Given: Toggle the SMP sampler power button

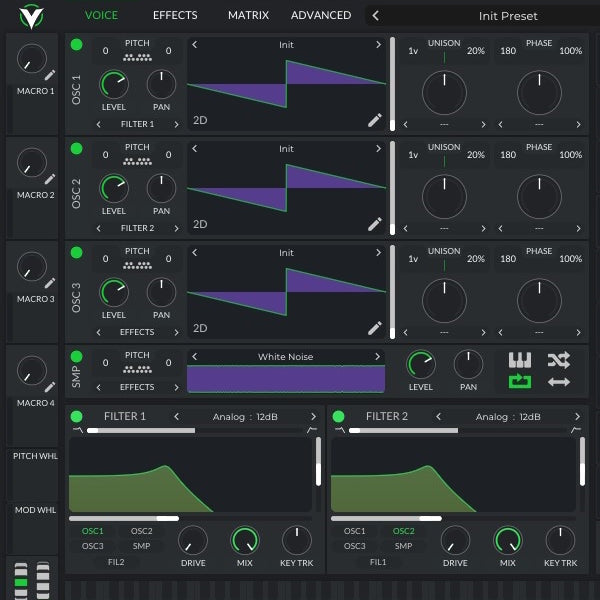Looking at the screenshot, I should [77, 357].
